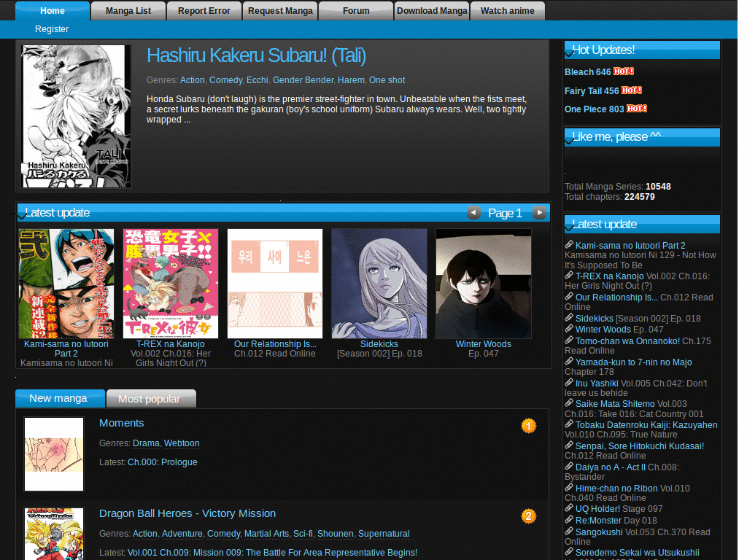Click the pencil icon beside UQ Holder!

point(569,508)
